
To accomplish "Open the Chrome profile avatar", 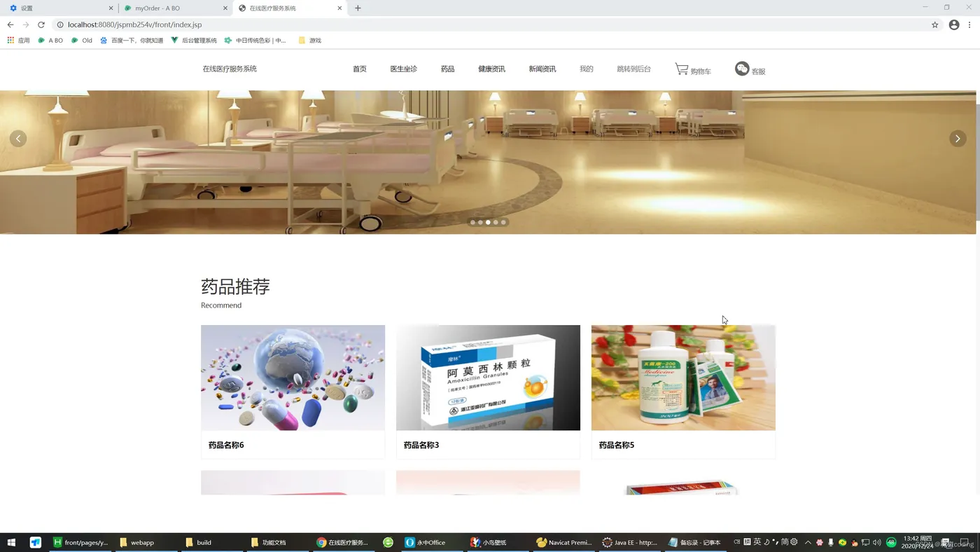I will (x=954, y=25).
